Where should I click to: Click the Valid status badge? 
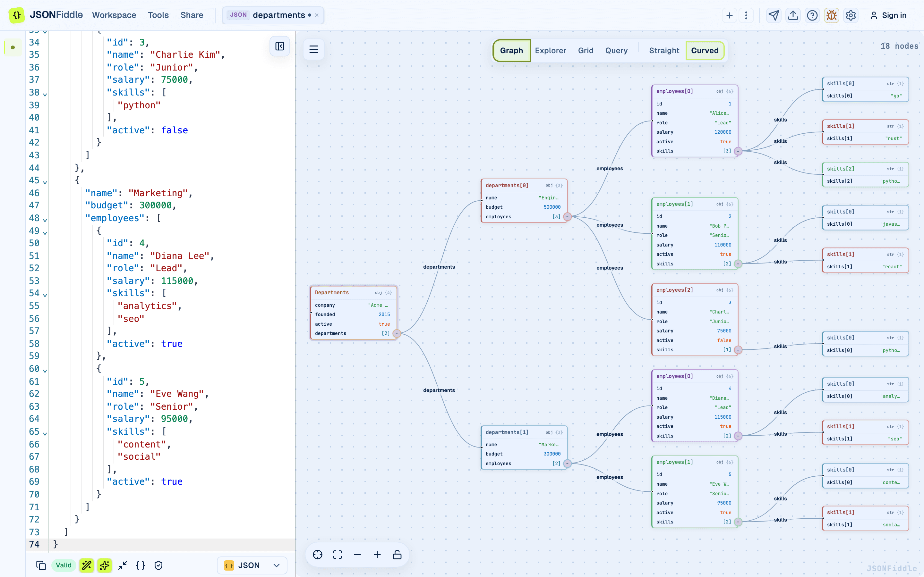pyautogui.click(x=64, y=565)
